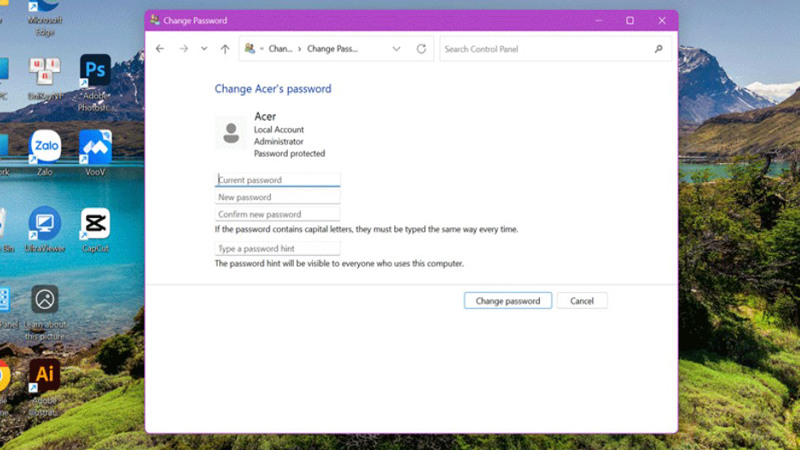The image size is (800, 450).
Task: Click the Up one level arrow
Action: coord(225,49)
